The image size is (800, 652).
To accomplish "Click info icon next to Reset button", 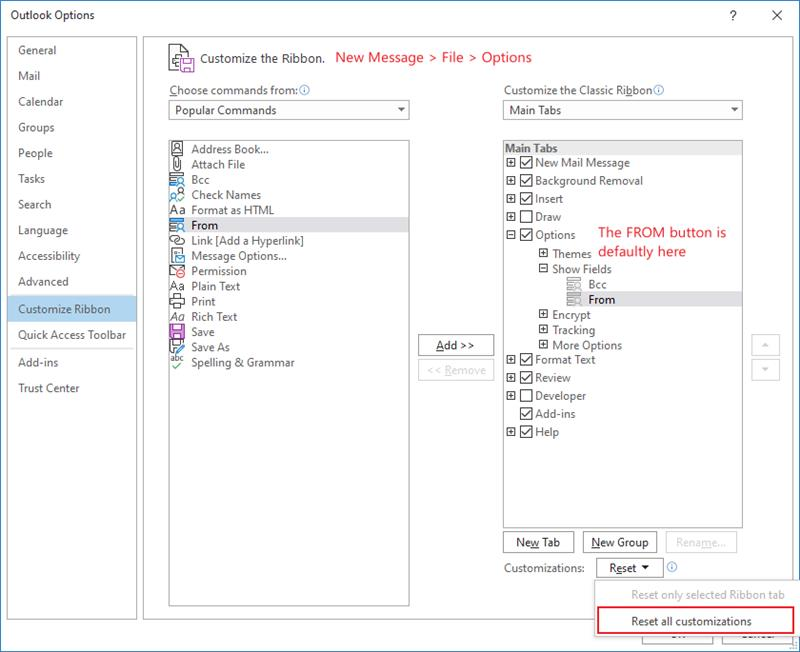I will point(672,567).
